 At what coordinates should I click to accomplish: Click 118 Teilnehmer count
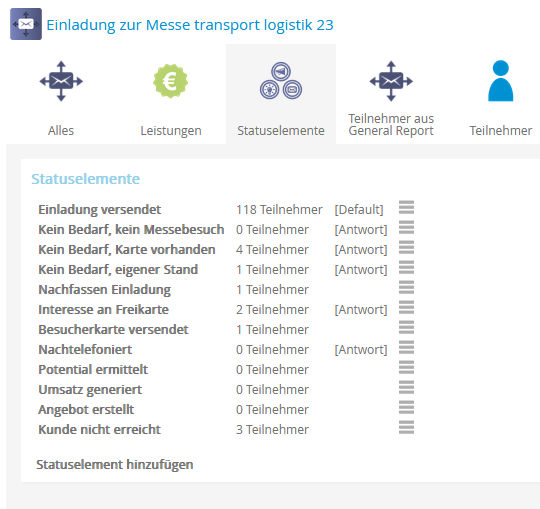(279, 210)
